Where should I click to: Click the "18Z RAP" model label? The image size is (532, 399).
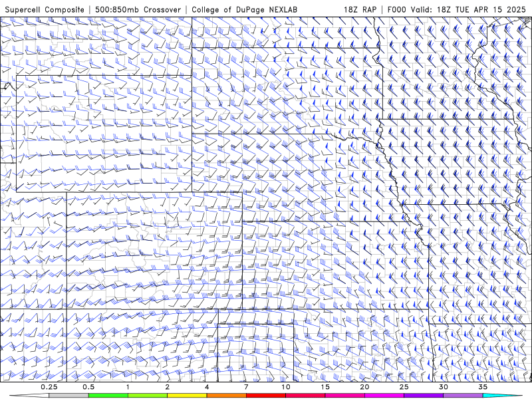[x=360, y=9]
